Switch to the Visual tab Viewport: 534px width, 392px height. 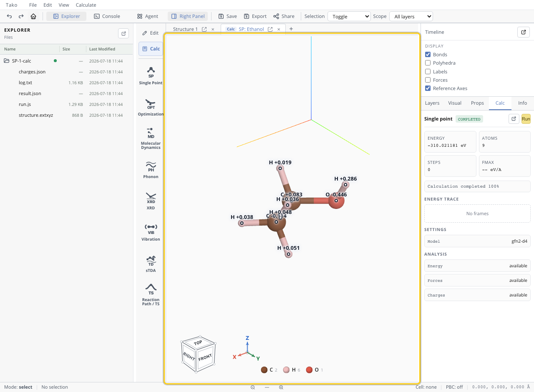(455, 103)
